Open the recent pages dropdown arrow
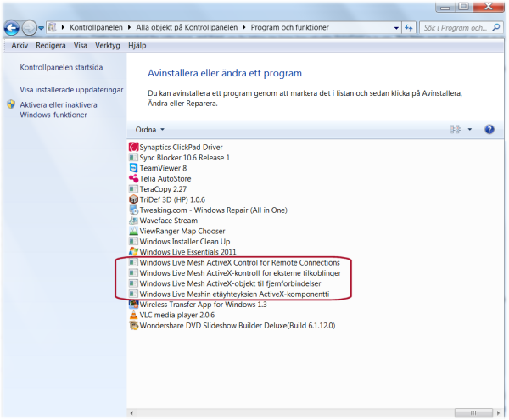 41,28
